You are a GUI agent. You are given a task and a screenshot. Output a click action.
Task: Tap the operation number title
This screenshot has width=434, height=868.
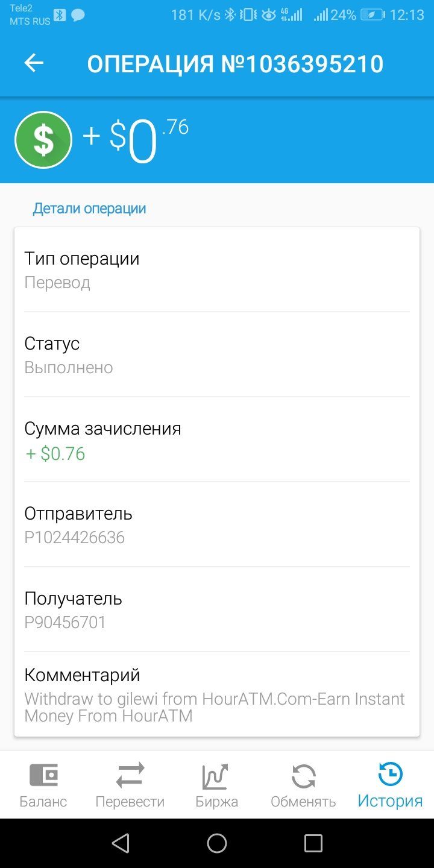click(235, 64)
